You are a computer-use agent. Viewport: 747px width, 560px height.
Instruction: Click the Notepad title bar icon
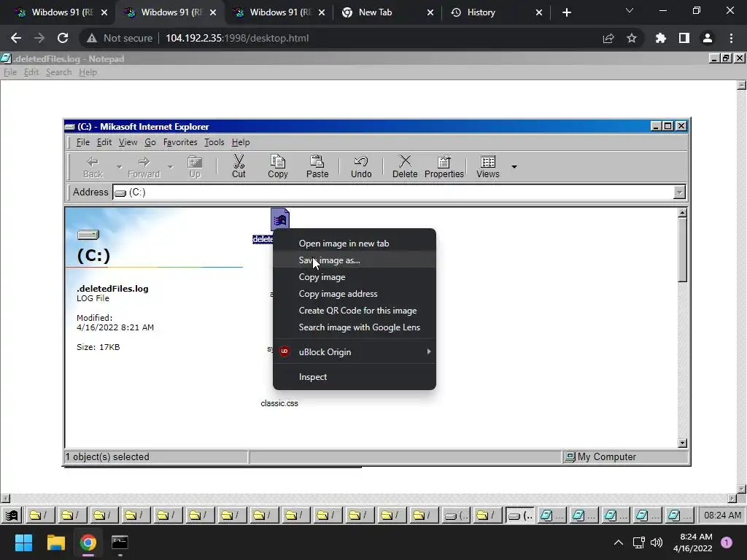(6, 58)
